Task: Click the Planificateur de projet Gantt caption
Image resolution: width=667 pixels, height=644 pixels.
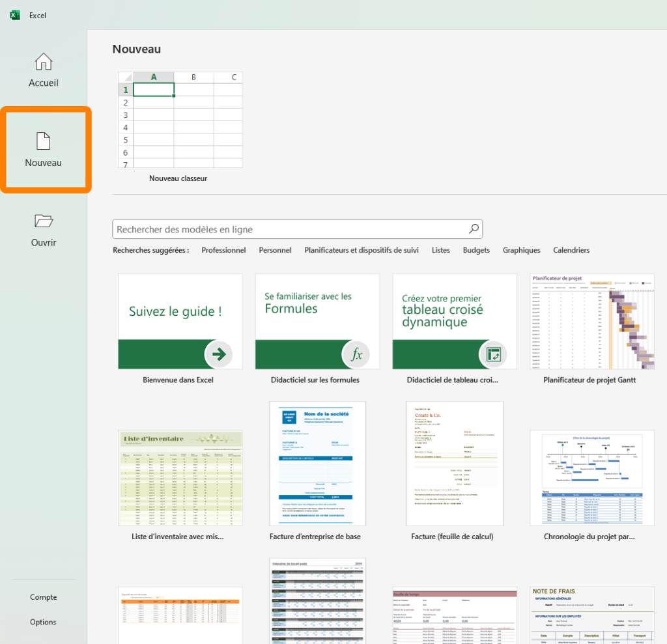Action: pyautogui.click(x=589, y=380)
